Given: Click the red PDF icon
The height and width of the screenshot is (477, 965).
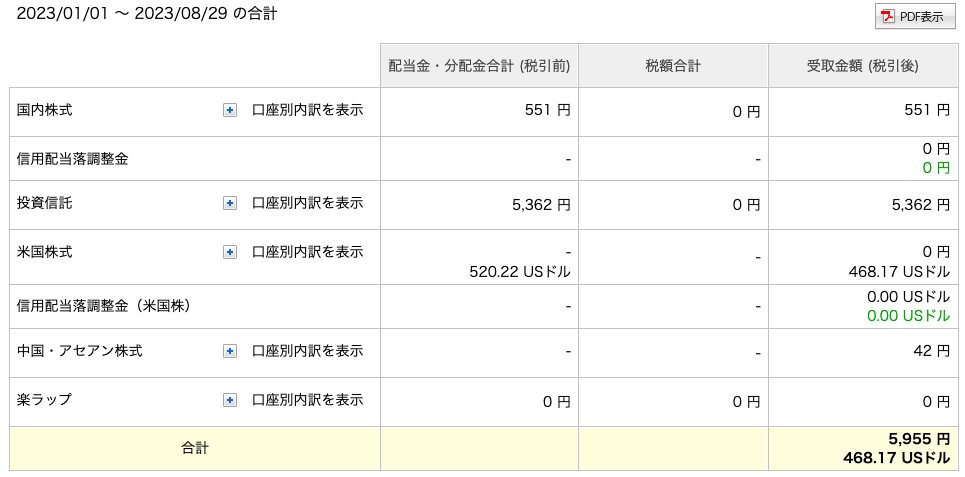Looking at the screenshot, I should pos(887,17).
